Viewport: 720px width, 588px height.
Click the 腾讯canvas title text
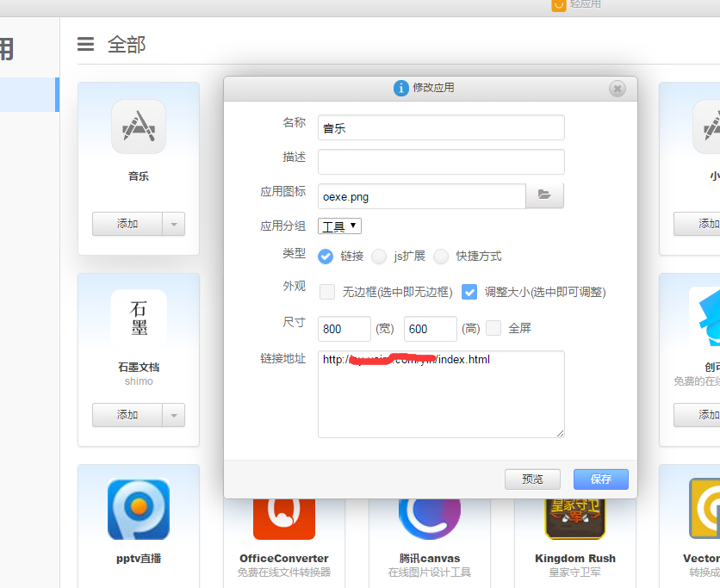[430, 559]
